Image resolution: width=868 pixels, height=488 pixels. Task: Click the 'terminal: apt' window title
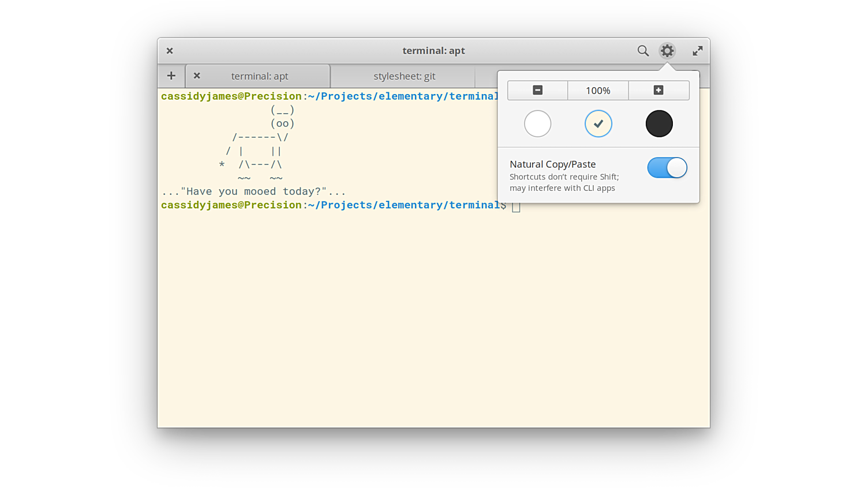[x=433, y=51]
